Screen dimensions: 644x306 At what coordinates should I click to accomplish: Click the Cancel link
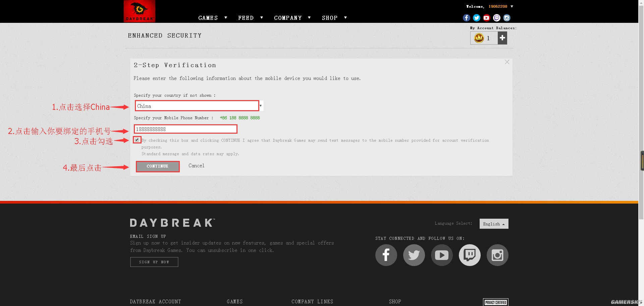point(196,166)
